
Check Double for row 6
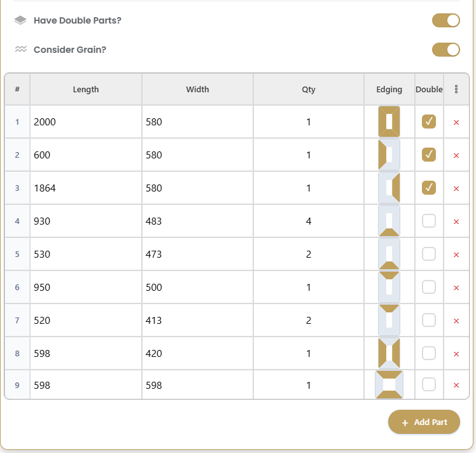click(429, 287)
